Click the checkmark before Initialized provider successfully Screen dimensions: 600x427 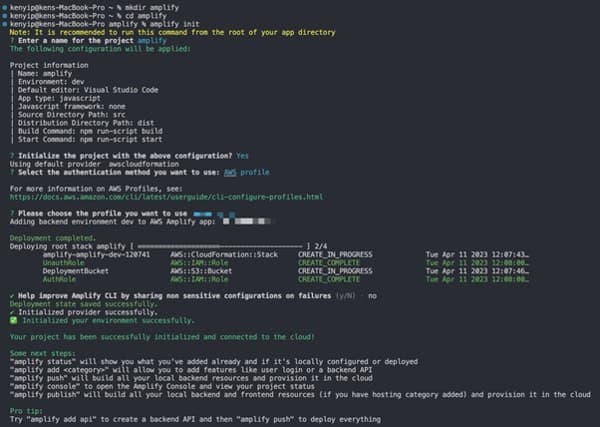pos(12,312)
